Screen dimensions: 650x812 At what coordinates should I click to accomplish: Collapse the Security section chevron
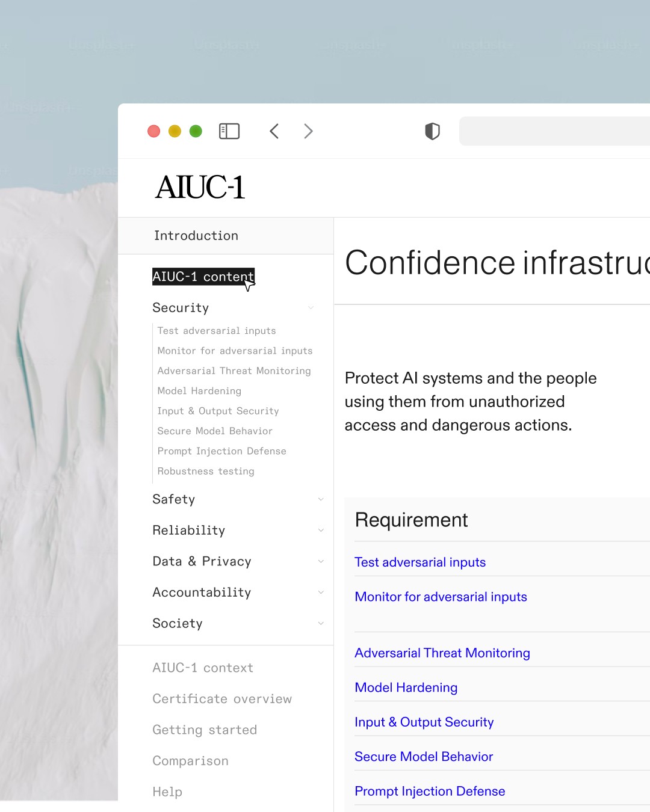tap(311, 308)
